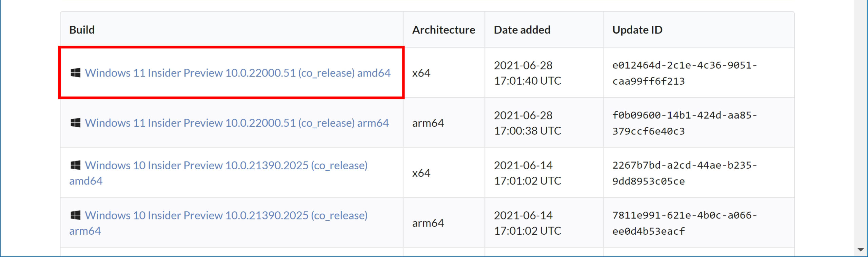
Task: Open Windows 10 Insider Preview 21390.2025 arm64 link
Action: click(218, 223)
